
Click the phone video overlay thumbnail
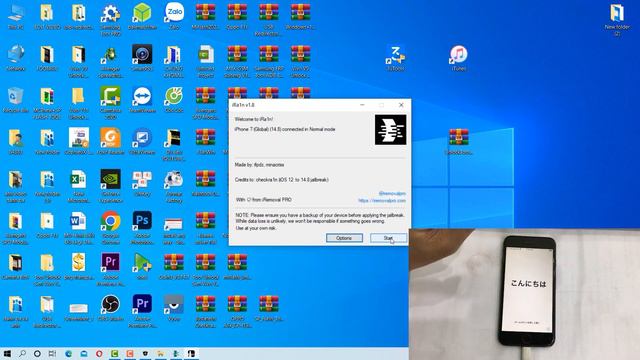coord(524,294)
